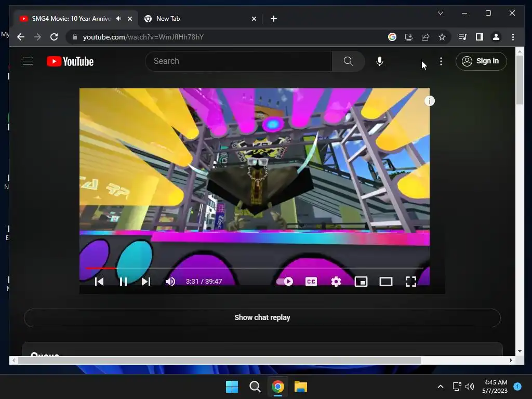Go to the YouTube home logo
The width and height of the screenshot is (532, 399).
(x=70, y=61)
